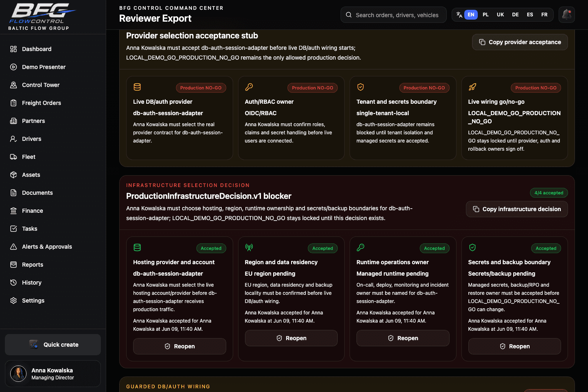Screen dimensions: 588x392
Task: Navigate to Partners
Action: click(x=53, y=121)
